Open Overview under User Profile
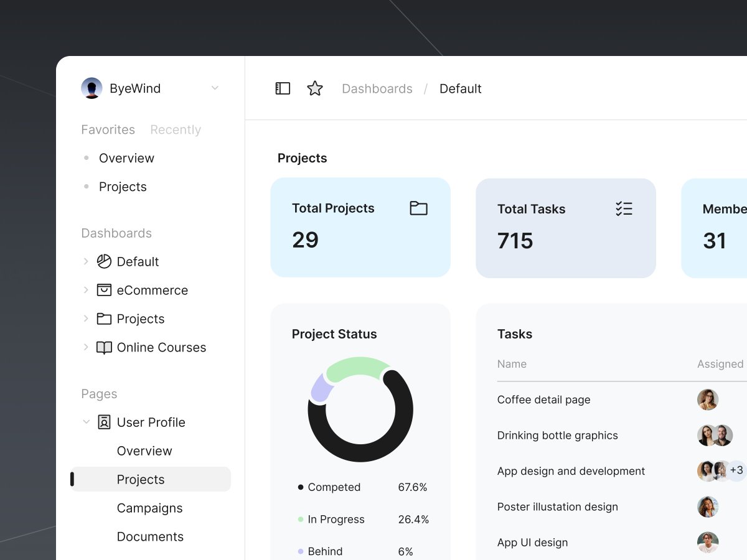 click(x=144, y=450)
